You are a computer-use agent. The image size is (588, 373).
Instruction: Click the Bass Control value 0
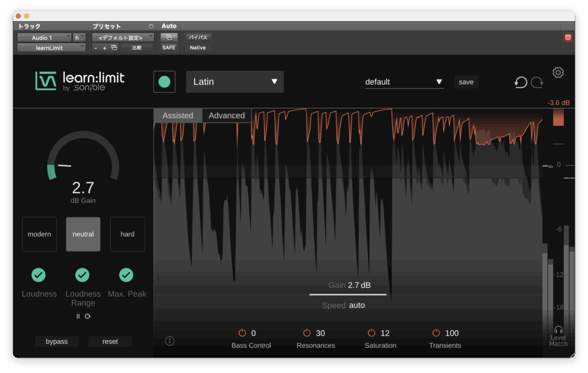click(253, 333)
